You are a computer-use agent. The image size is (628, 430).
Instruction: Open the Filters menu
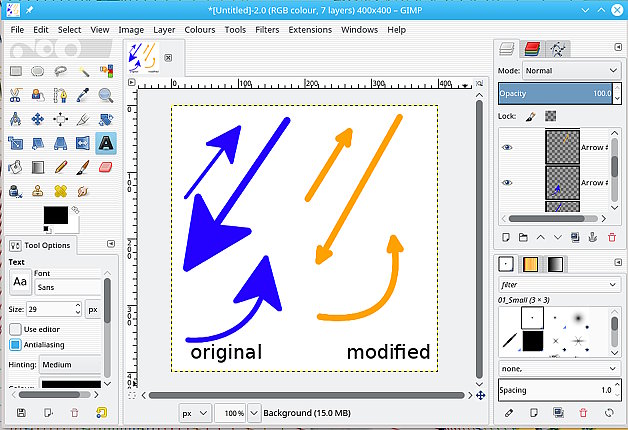click(x=267, y=30)
